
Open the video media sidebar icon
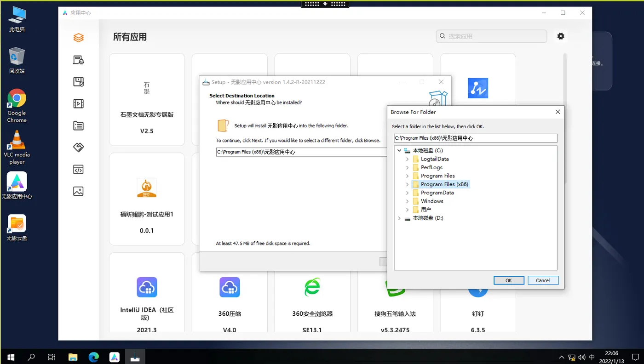[x=79, y=104]
